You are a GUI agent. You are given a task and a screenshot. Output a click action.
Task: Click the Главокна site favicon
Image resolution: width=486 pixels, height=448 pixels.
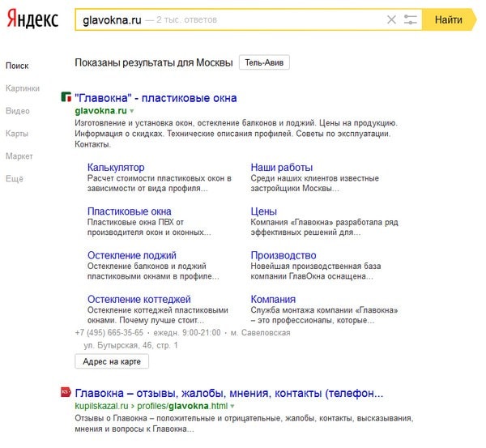[x=66, y=97]
